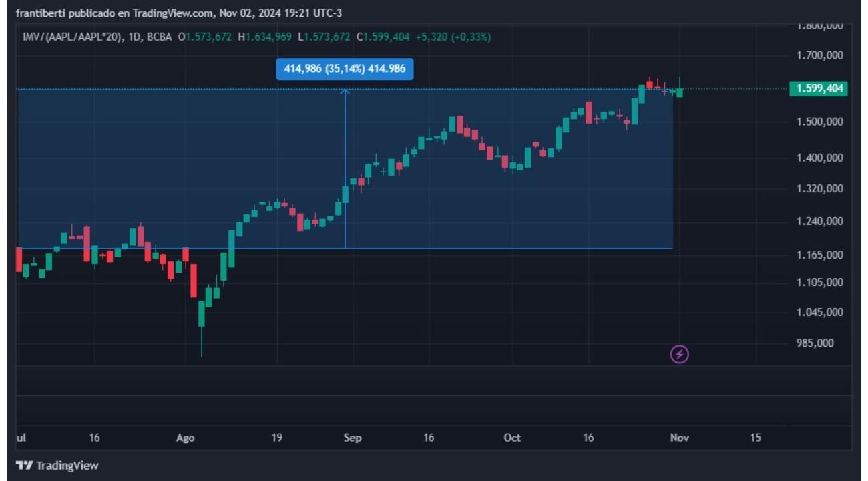
Task: Click the low value L1.573,672
Action: [324, 37]
